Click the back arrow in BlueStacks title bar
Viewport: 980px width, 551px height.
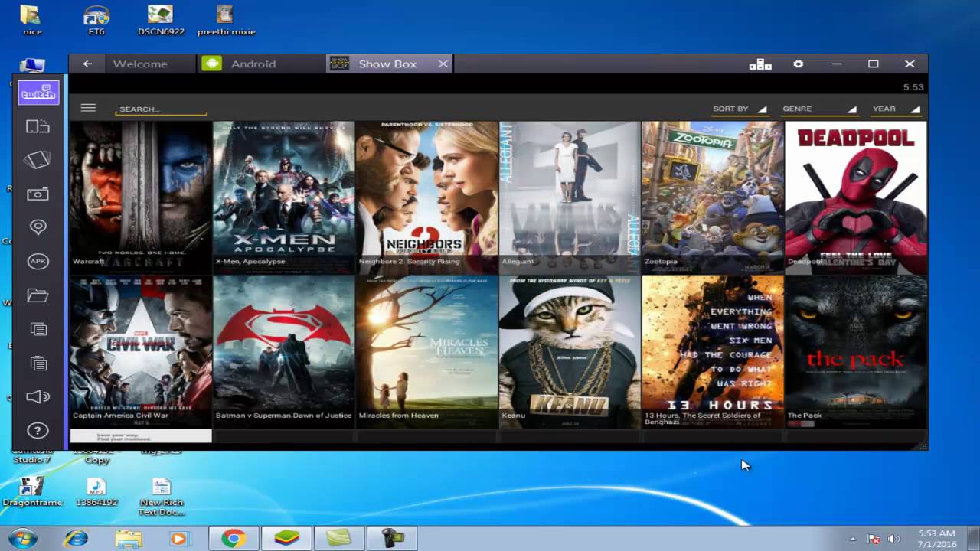point(87,64)
